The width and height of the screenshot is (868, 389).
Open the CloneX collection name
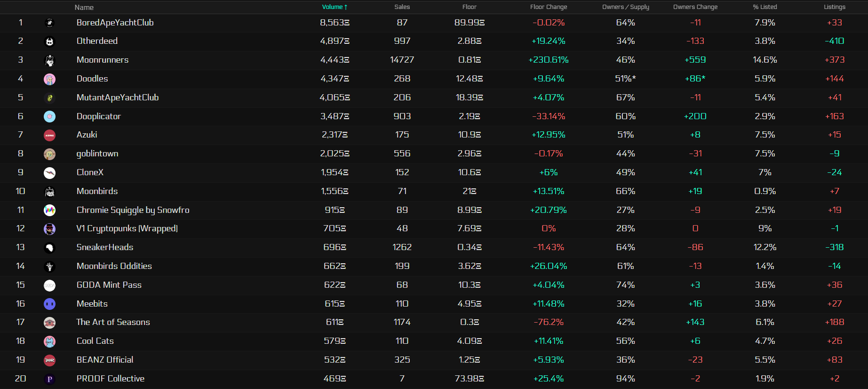click(90, 172)
